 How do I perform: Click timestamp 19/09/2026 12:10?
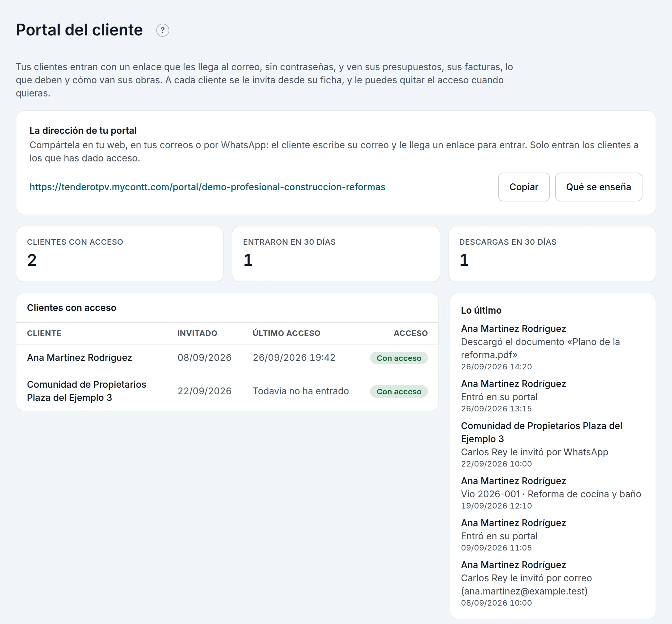(x=496, y=506)
